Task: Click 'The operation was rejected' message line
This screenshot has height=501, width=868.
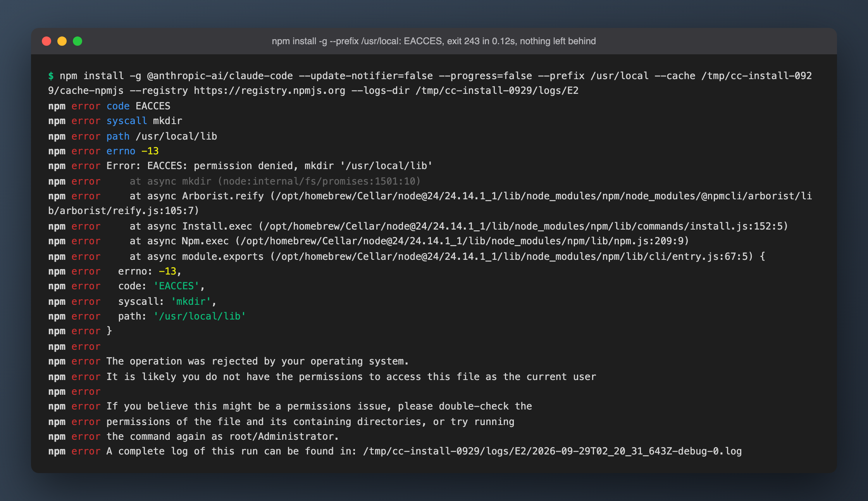Action: (229, 361)
